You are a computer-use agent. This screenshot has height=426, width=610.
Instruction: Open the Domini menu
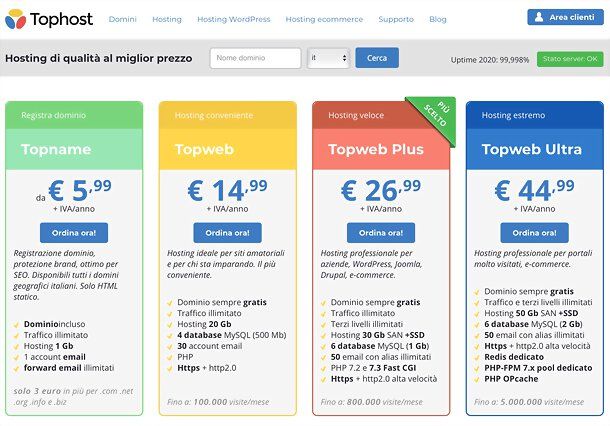click(x=123, y=19)
